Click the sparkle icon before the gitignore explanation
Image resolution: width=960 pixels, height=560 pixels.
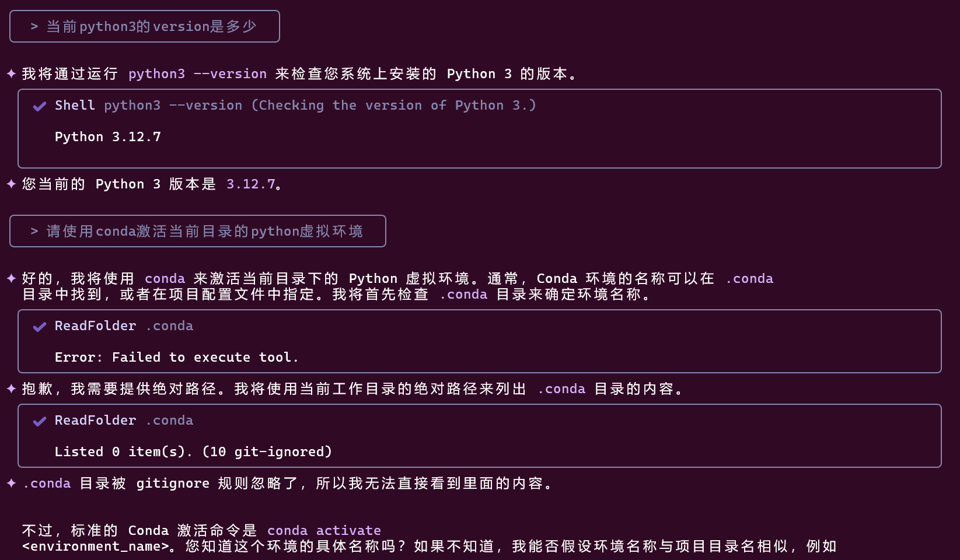(11, 483)
